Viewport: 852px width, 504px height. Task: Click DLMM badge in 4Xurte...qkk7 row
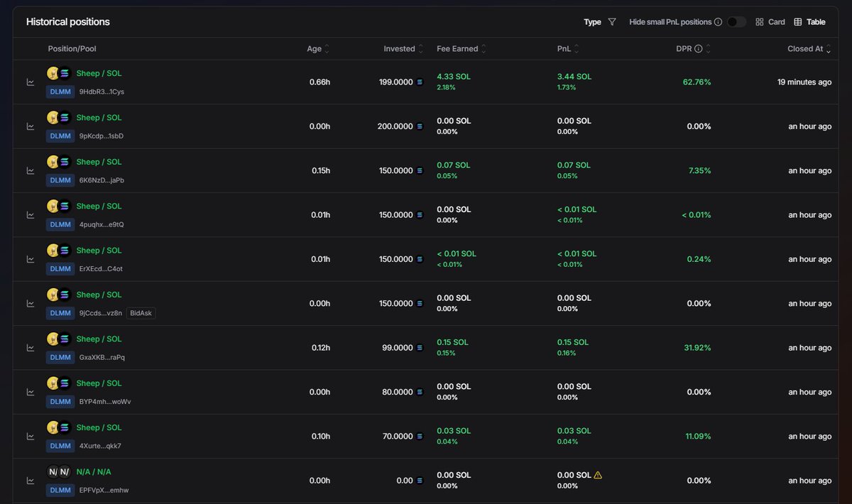60,446
